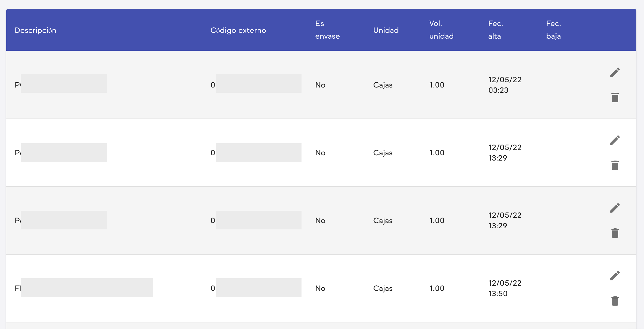644x329 pixels.
Task: Click the Fec. baja column header
Action: tap(553, 30)
